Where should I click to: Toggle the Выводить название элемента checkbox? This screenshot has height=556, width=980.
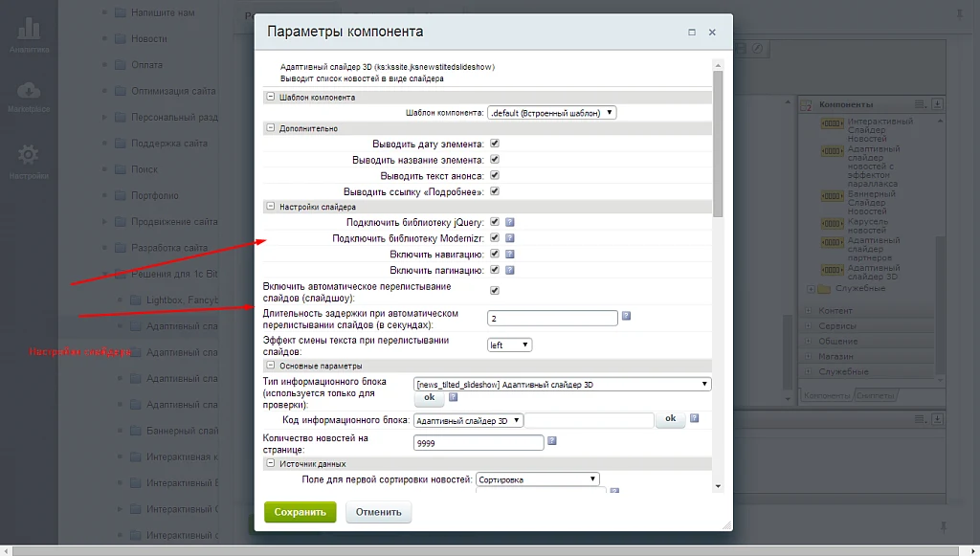pyautogui.click(x=495, y=159)
